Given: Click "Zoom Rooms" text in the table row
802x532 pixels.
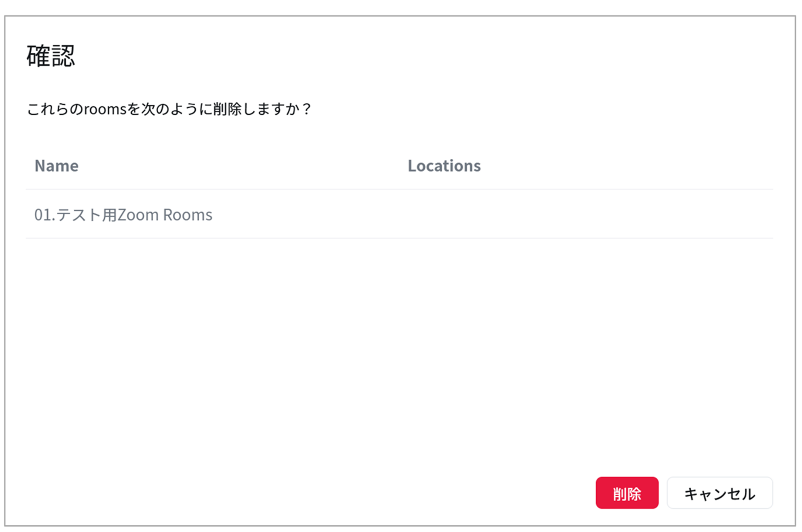Looking at the screenshot, I should (165, 215).
